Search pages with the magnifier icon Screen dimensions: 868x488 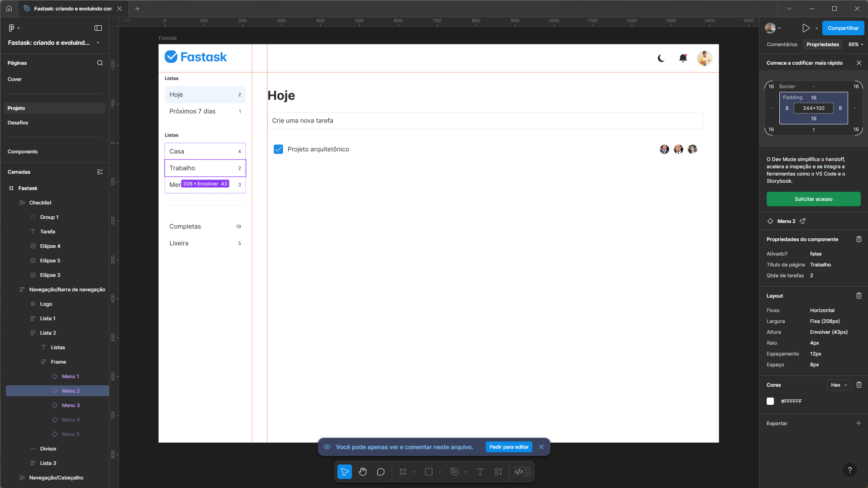[x=100, y=63]
